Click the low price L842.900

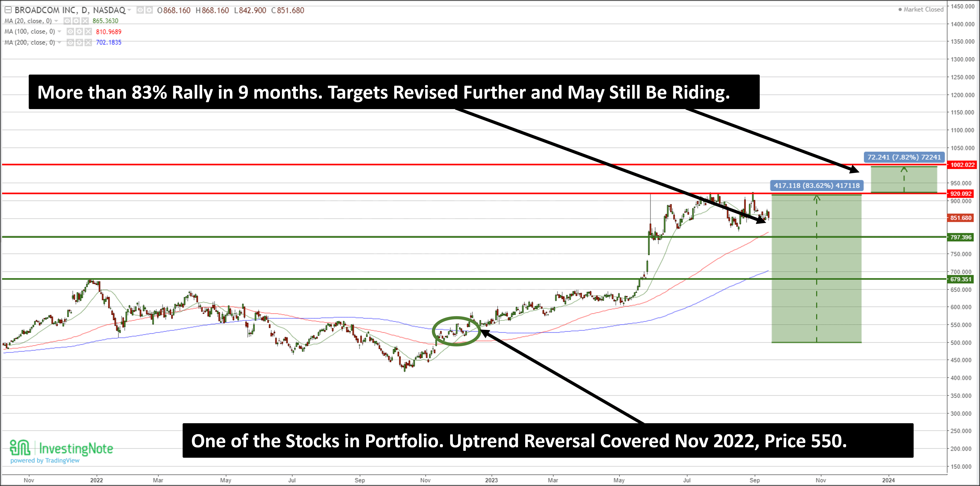(x=250, y=10)
